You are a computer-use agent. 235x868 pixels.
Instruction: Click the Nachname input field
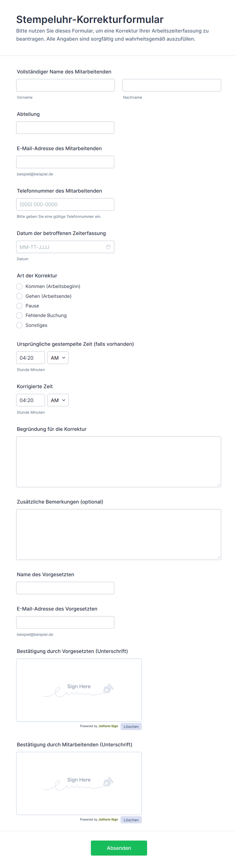pyautogui.click(x=171, y=85)
